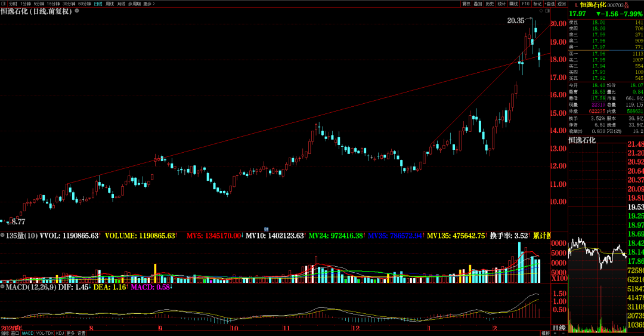This screenshot has height=336, width=644.
Task: Click the 买五 bid price 17.92
Action: 599,78
